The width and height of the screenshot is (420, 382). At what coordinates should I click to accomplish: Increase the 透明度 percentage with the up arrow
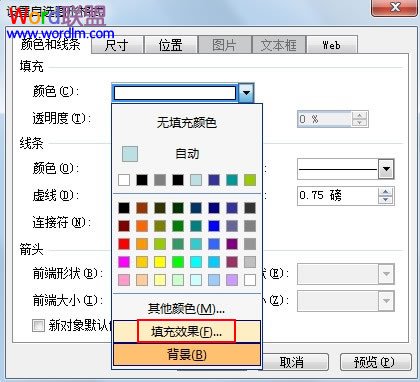360,116
